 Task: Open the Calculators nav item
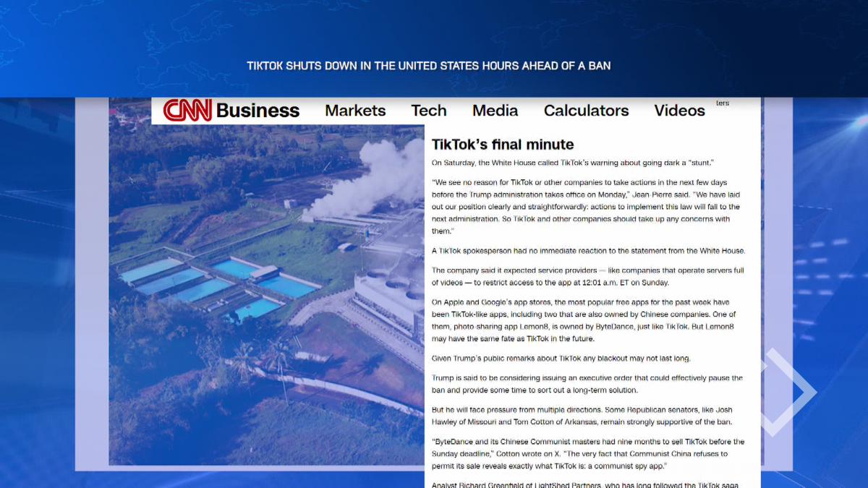[x=586, y=111]
